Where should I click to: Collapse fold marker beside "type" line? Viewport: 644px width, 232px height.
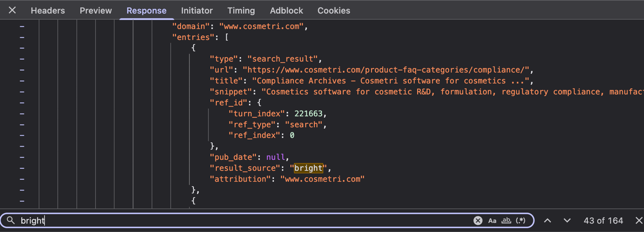22,59
